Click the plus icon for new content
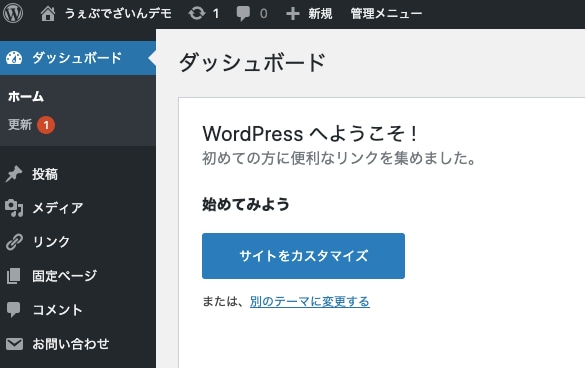 [293, 14]
